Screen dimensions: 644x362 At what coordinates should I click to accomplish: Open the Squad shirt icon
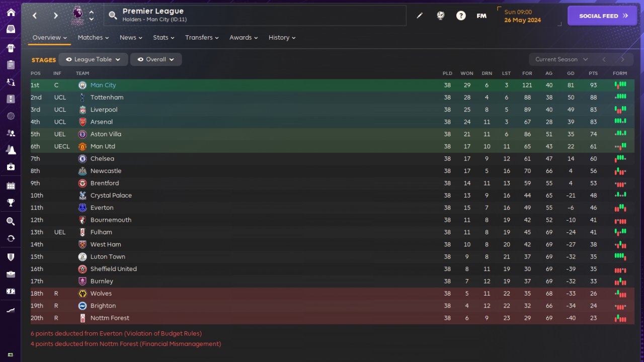coord(11,48)
